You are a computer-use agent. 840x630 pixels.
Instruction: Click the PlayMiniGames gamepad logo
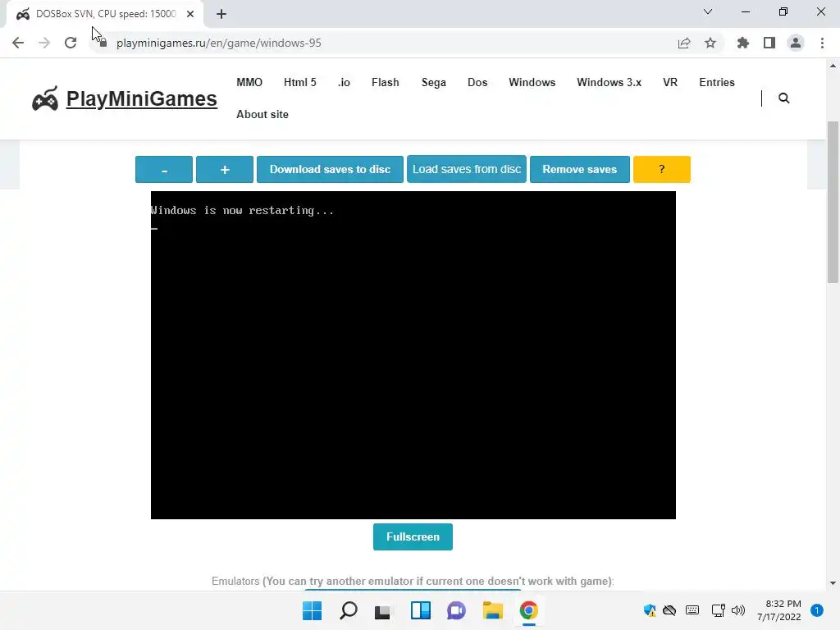(x=45, y=98)
